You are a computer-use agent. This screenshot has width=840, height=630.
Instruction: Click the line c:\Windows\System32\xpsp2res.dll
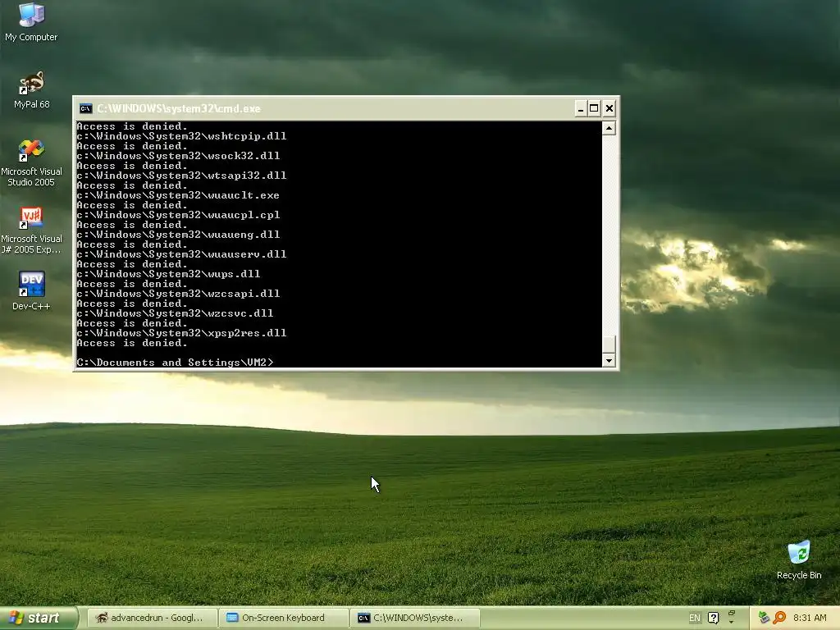point(181,333)
